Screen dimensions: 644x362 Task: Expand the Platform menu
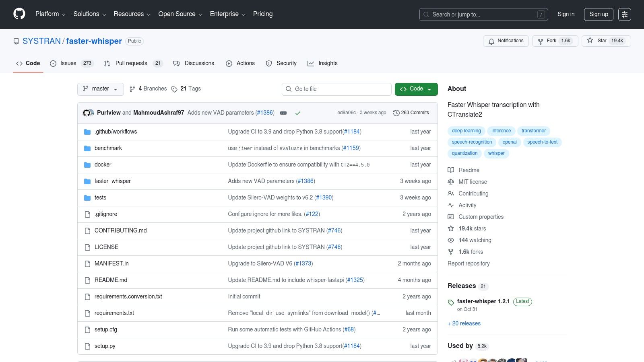(x=50, y=14)
